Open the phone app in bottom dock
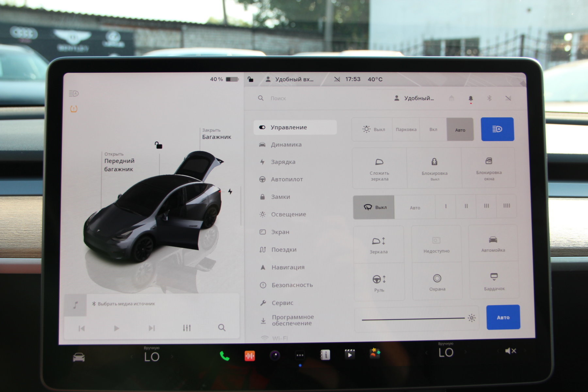Image resolution: width=588 pixels, height=392 pixels. click(224, 355)
